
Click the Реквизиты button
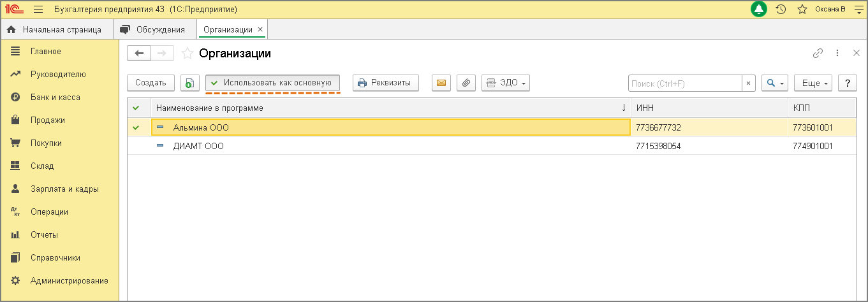[x=385, y=83]
